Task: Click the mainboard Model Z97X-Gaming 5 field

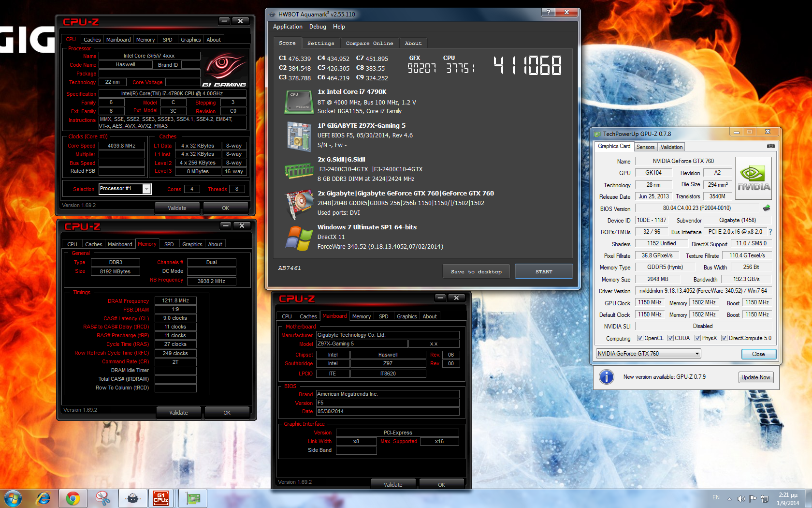Action: pos(362,344)
